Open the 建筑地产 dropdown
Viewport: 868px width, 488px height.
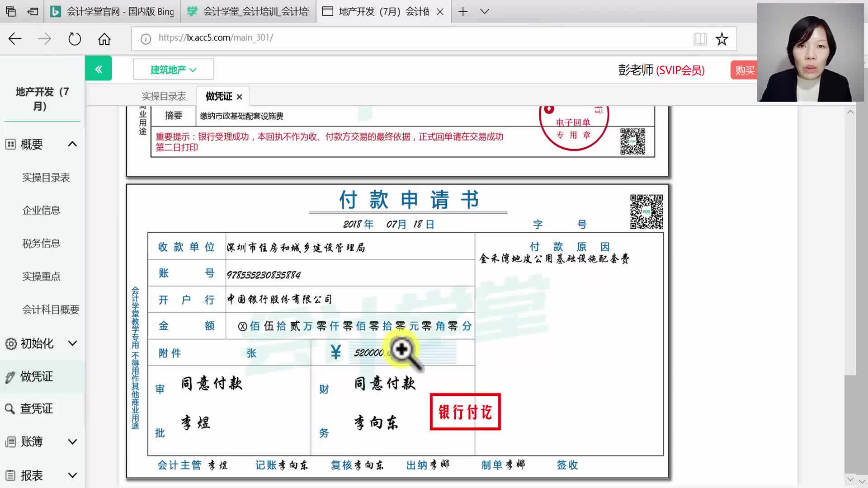[173, 69]
